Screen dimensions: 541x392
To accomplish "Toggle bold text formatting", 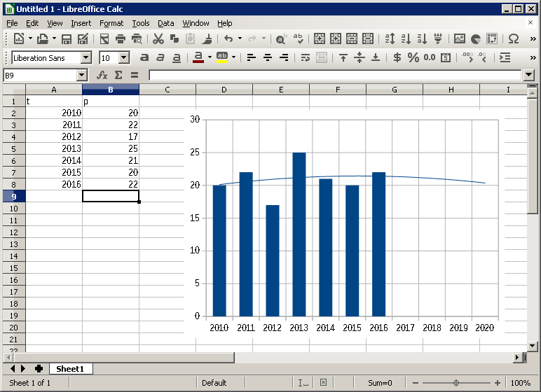I will point(144,57).
